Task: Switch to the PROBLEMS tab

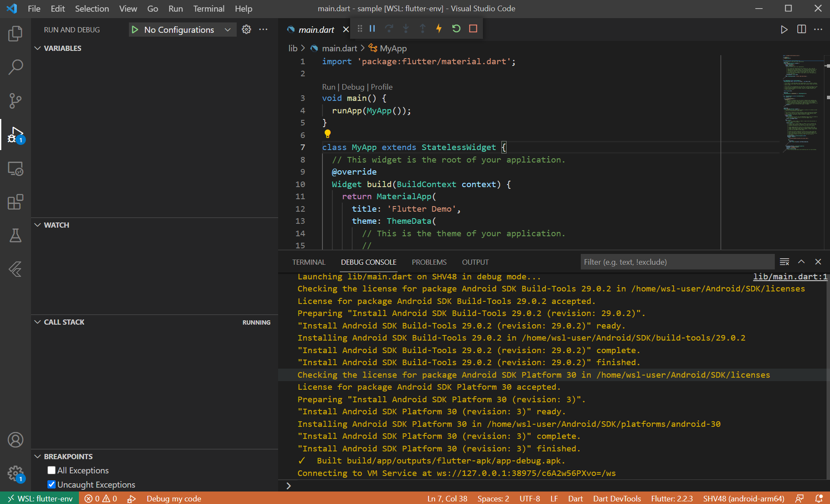Action: (x=429, y=262)
